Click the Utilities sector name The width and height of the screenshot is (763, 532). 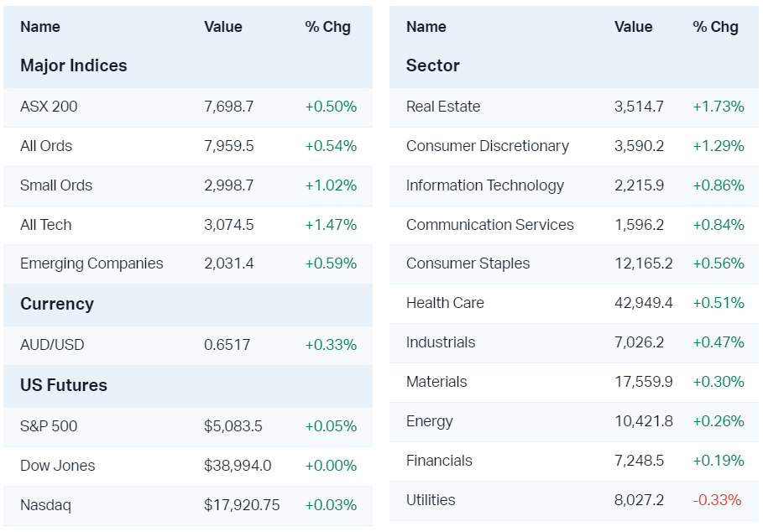pyautogui.click(x=431, y=500)
